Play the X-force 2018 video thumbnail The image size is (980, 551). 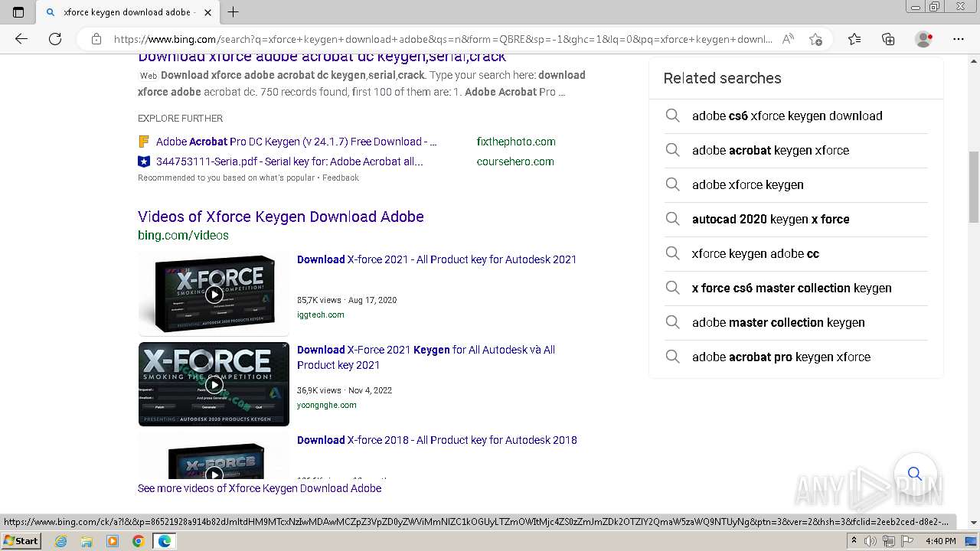214,456
